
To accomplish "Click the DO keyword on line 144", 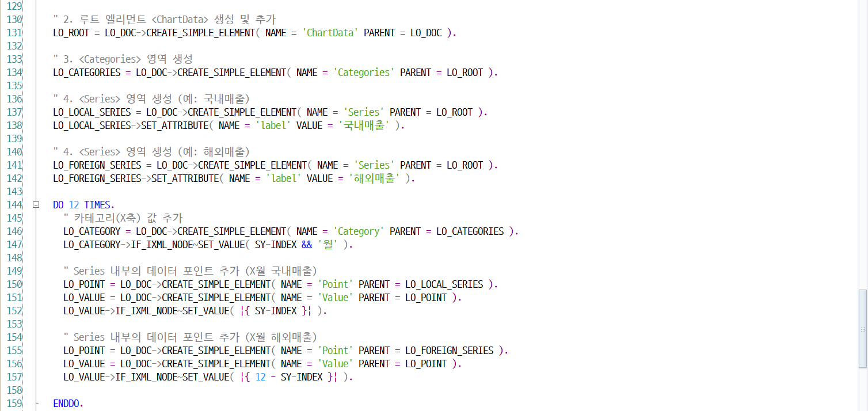I will coord(58,205).
